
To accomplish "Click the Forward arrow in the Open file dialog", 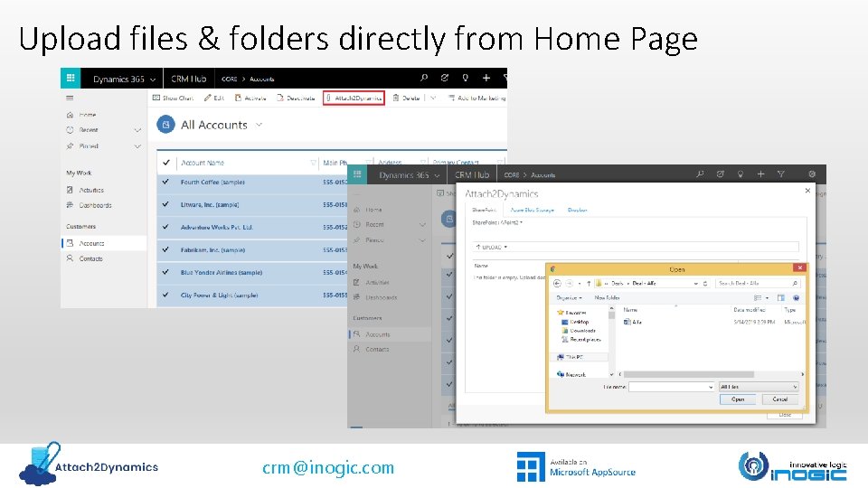I will click(x=569, y=283).
